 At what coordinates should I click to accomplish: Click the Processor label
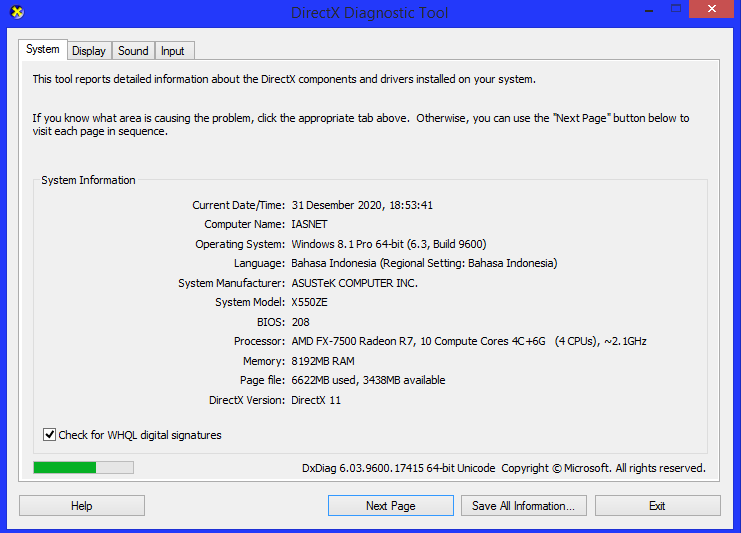pos(259,341)
